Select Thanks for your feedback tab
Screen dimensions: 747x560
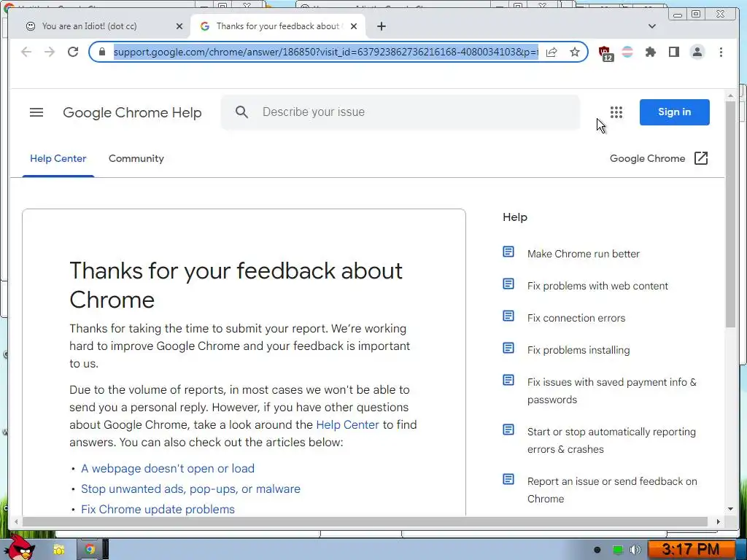click(278, 26)
